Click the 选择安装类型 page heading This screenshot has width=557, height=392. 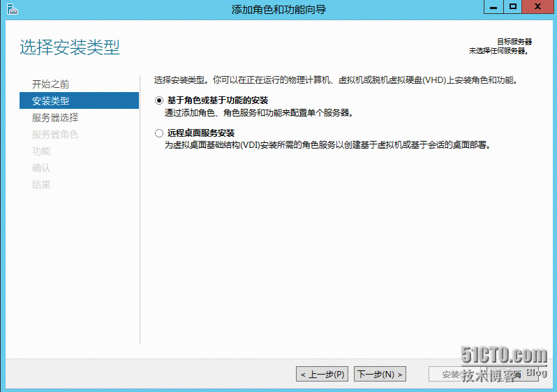[70, 47]
